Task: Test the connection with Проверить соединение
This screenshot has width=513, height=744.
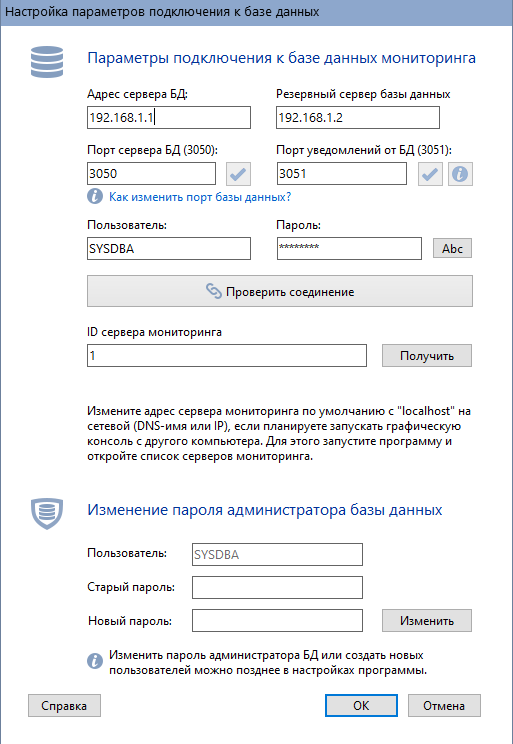Action: 280,291
